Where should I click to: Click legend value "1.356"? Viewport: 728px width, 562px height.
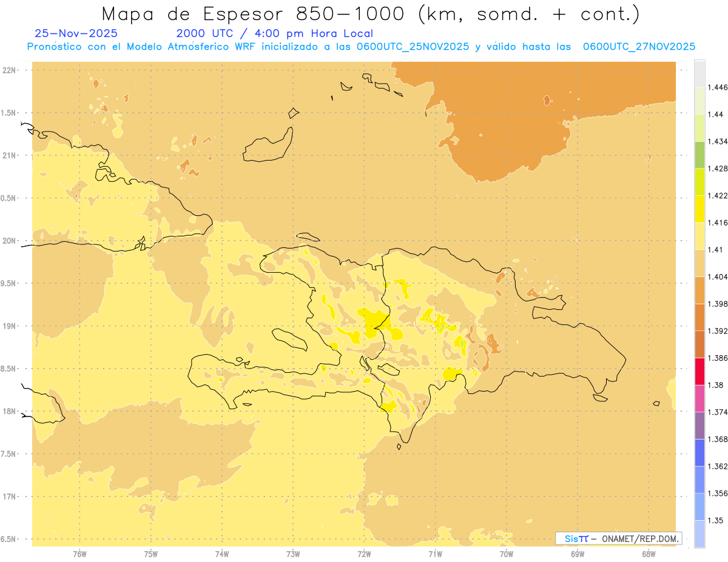pos(718,493)
